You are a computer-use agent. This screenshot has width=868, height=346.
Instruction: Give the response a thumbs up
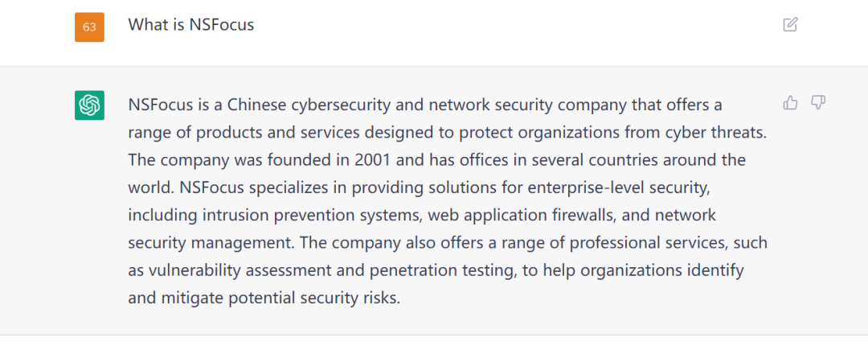click(790, 103)
